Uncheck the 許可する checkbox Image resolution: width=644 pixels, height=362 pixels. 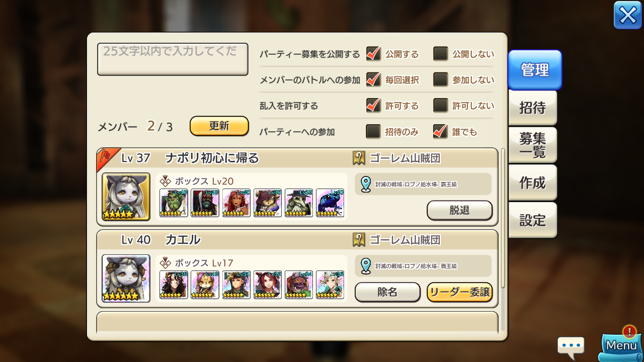pos(373,106)
